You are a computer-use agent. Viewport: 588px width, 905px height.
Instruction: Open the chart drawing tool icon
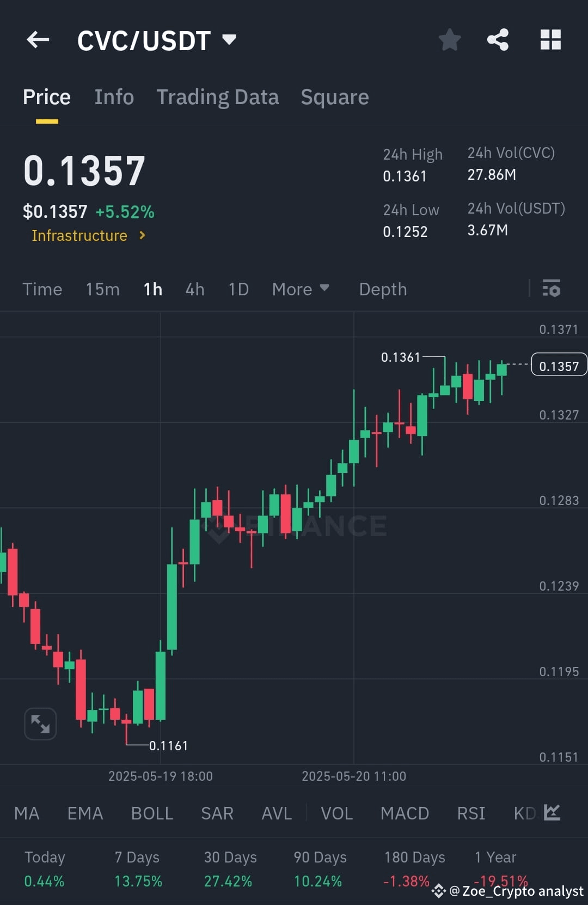[x=552, y=812]
